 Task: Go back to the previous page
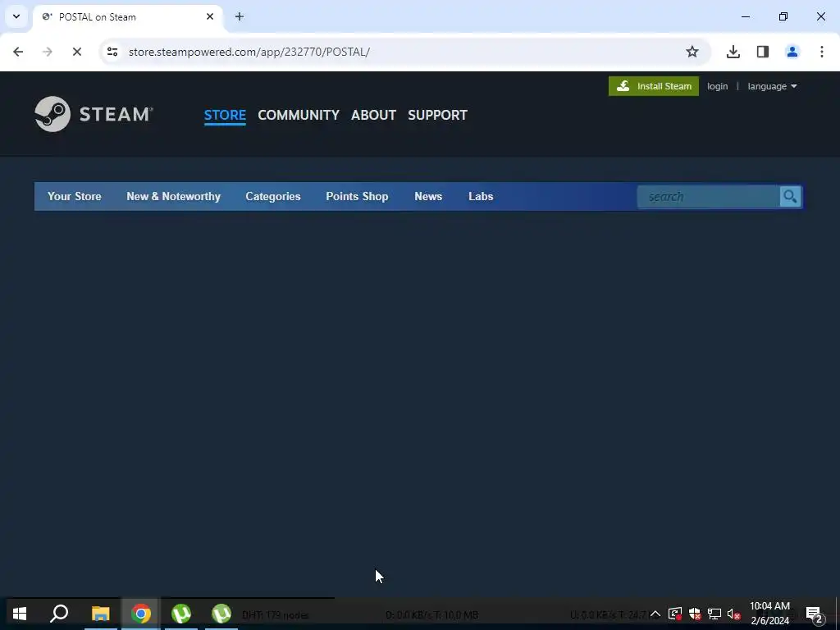tap(18, 52)
